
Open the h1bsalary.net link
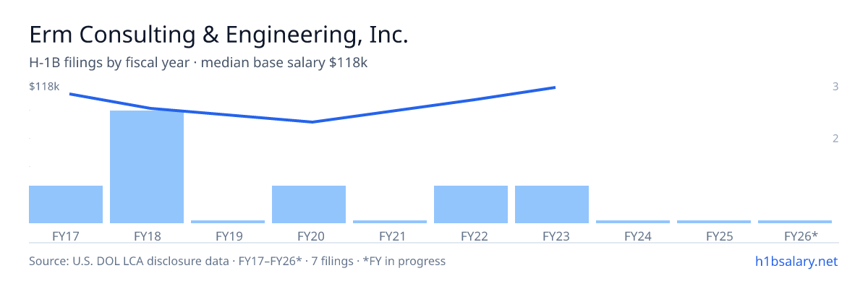pos(796,261)
